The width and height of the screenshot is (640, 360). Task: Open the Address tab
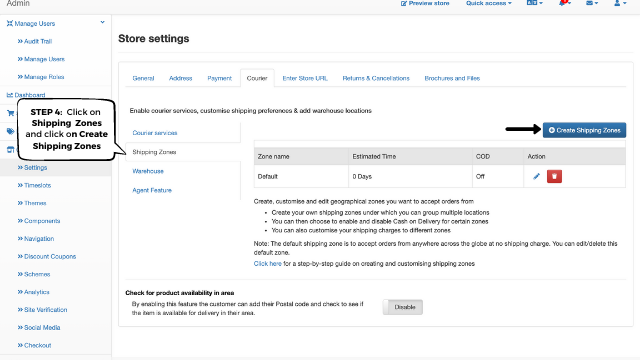[x=180, y=78]
